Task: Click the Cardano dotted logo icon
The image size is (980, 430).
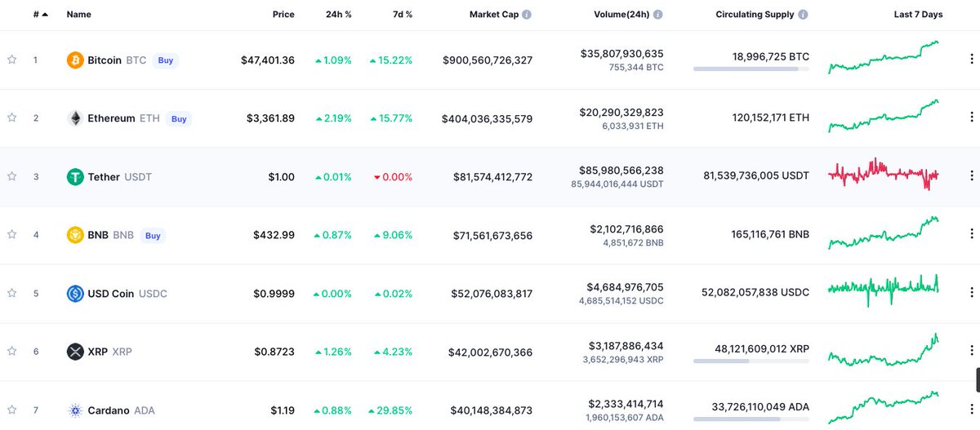Action: [75, 410]
